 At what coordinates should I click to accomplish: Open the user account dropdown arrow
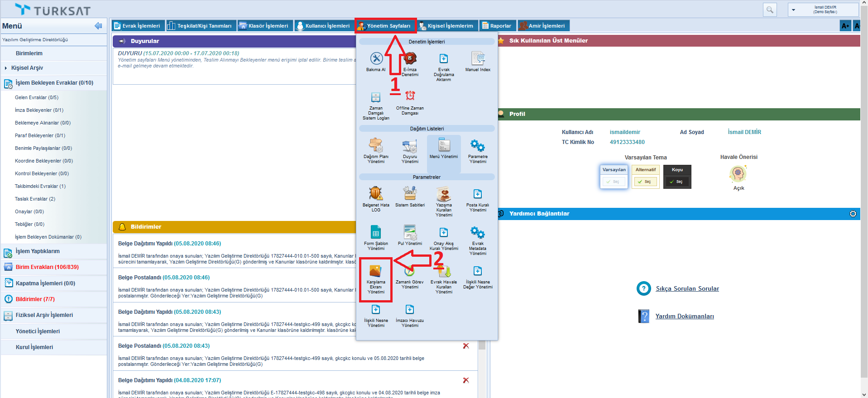[x=793, y=10]
